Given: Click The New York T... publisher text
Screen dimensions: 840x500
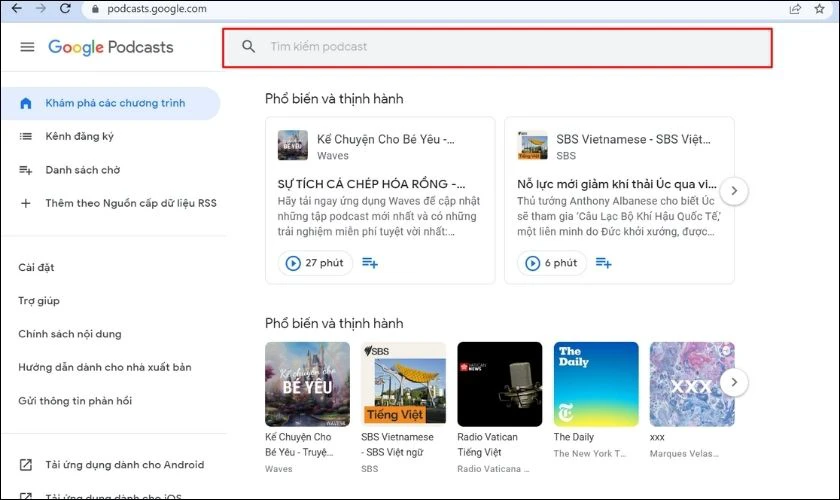Looking at the screenshot, I should [x=589, y=453].
